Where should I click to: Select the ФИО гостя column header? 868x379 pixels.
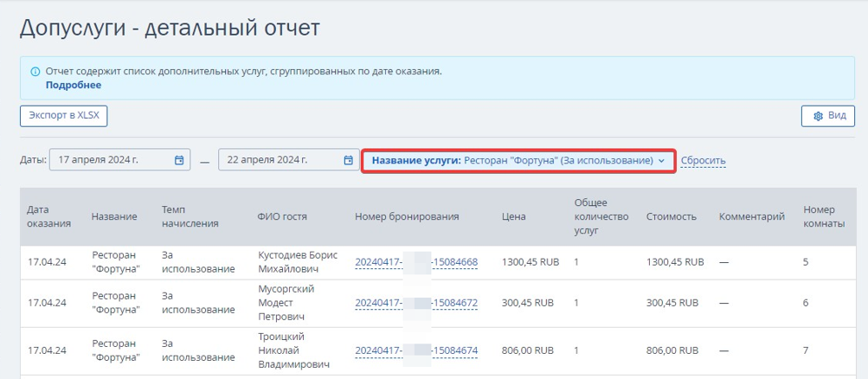282,217
